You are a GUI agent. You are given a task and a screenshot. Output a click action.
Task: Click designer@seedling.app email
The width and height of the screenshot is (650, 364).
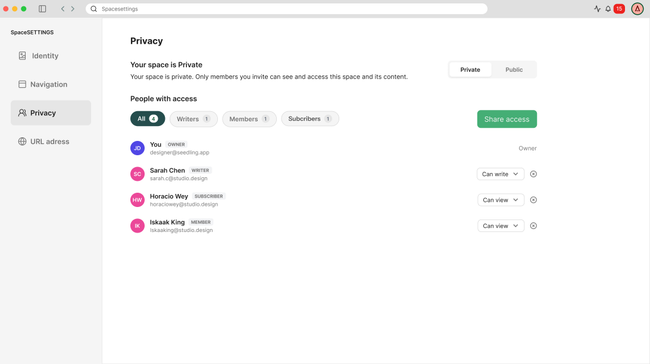pos(179,153)
